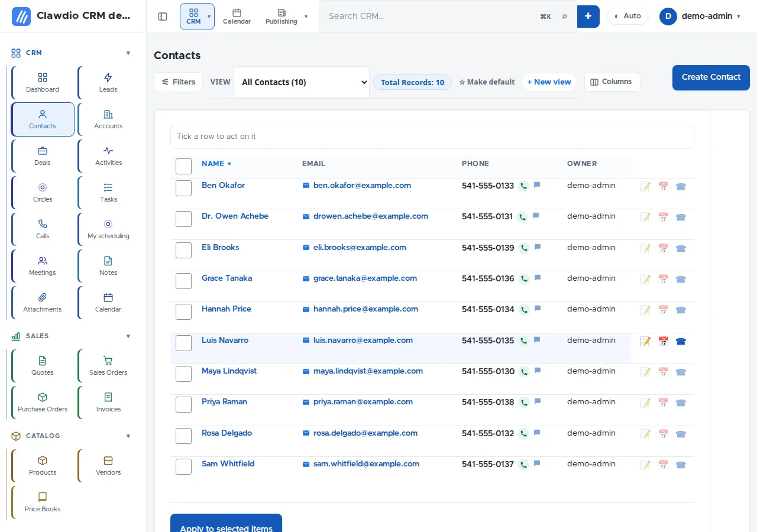This screenshot has width=757, height=532.
Task: Open My scheduling in the sidebar
Action: [x=108, y=229]
